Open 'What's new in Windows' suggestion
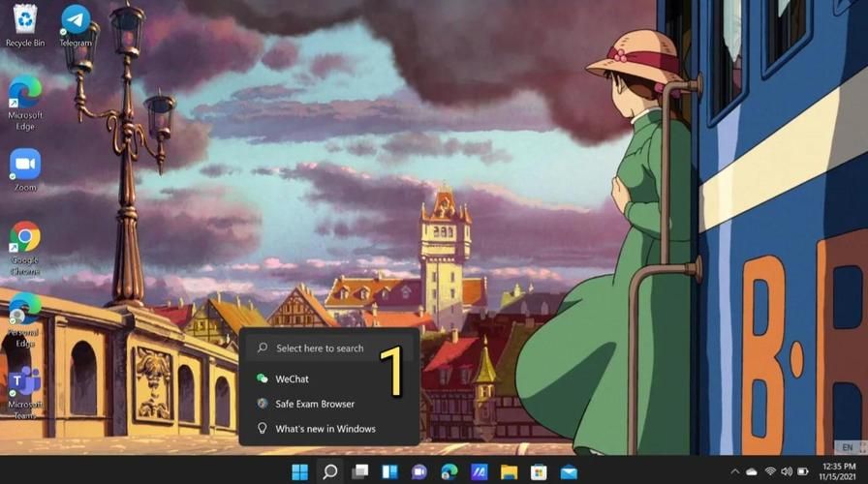 tap(328, 429)
